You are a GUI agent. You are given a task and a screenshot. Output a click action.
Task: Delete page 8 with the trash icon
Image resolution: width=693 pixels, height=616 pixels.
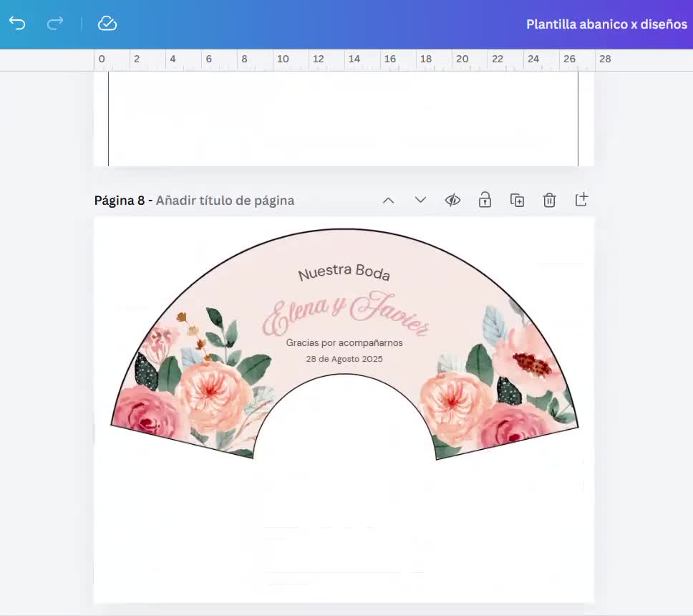coord(549,200)
